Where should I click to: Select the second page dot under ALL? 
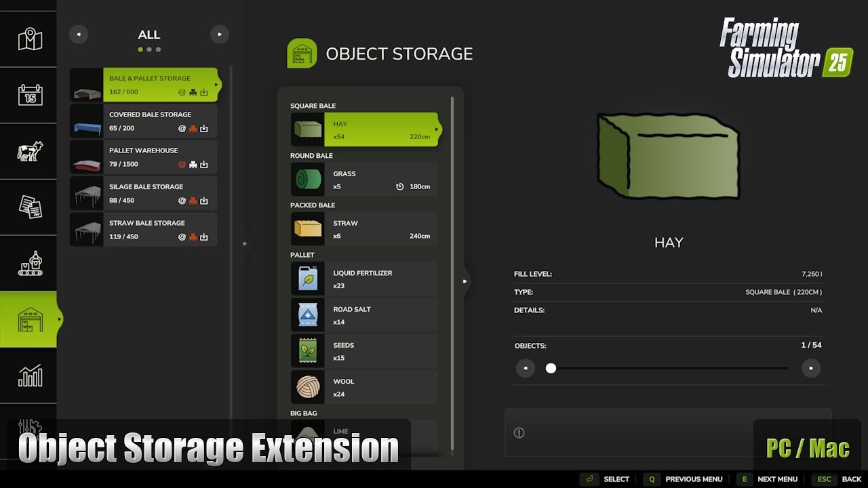click(149, 49)
